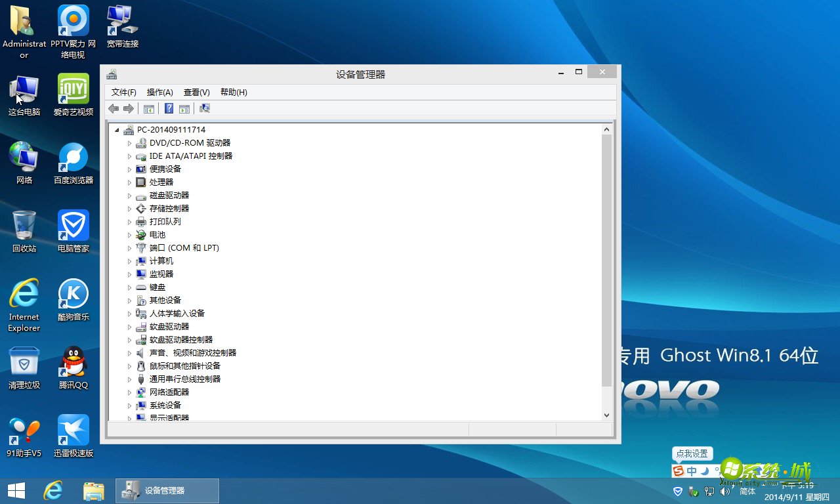Click the Back navigation arrow in Device Manager

tap(114, 108)
